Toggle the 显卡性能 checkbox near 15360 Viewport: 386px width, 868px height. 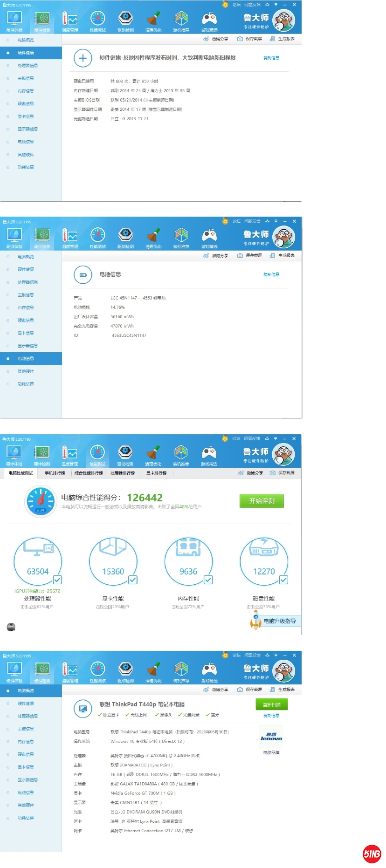(x=133, y=580)
